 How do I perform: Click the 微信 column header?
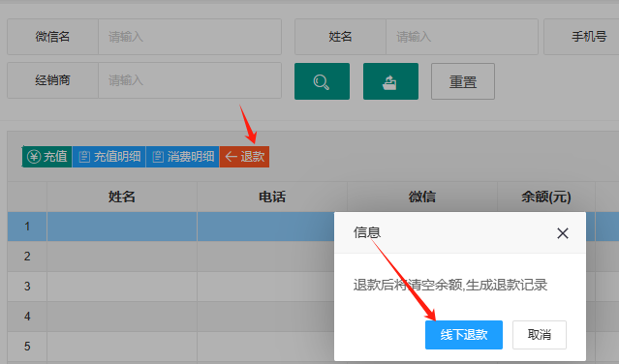422,197
